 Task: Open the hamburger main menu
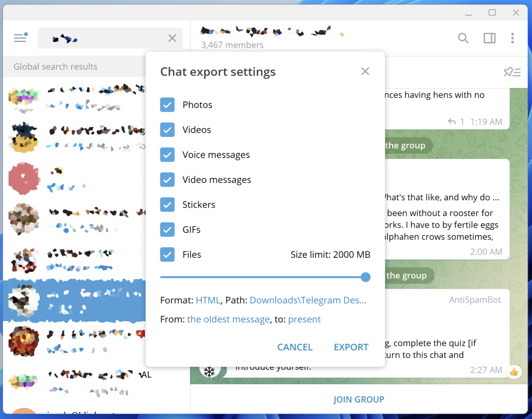coord(20,38)
